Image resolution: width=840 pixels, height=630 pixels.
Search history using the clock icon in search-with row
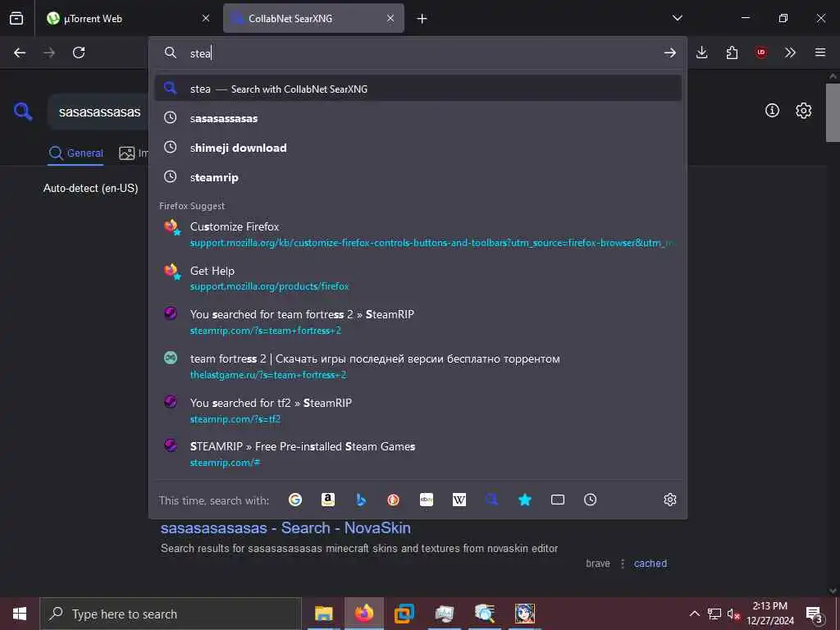click(591, 500)
